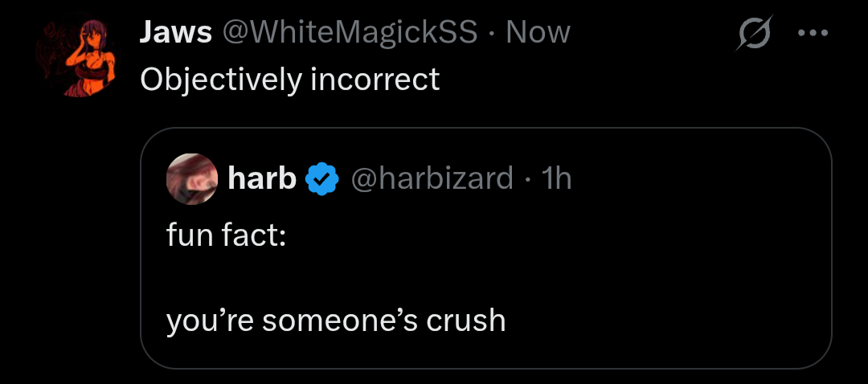Image resolution: width=868 pixels, height=384 pixels.
Task: Click the "you're someone's crush" text
Action: (336, 321)
